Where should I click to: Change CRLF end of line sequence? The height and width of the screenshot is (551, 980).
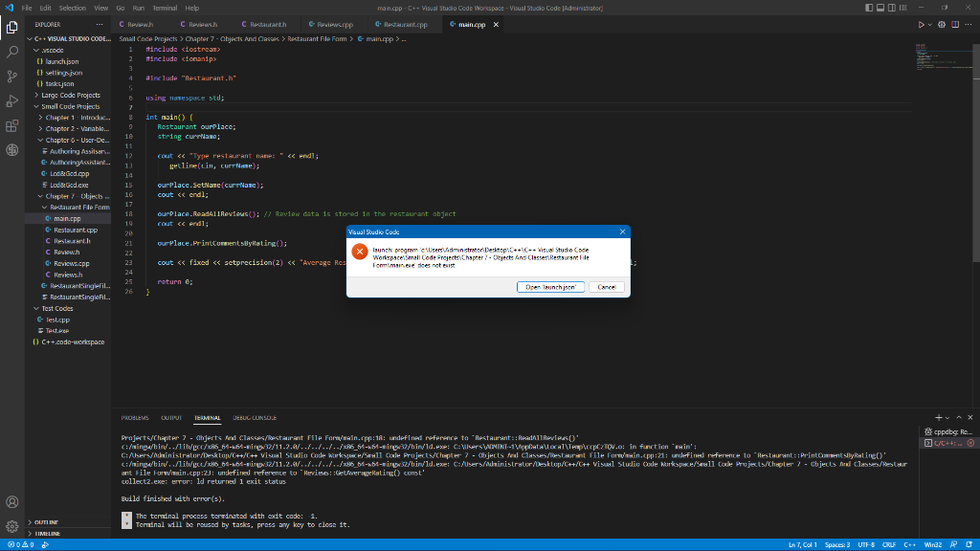coord(889,544)
